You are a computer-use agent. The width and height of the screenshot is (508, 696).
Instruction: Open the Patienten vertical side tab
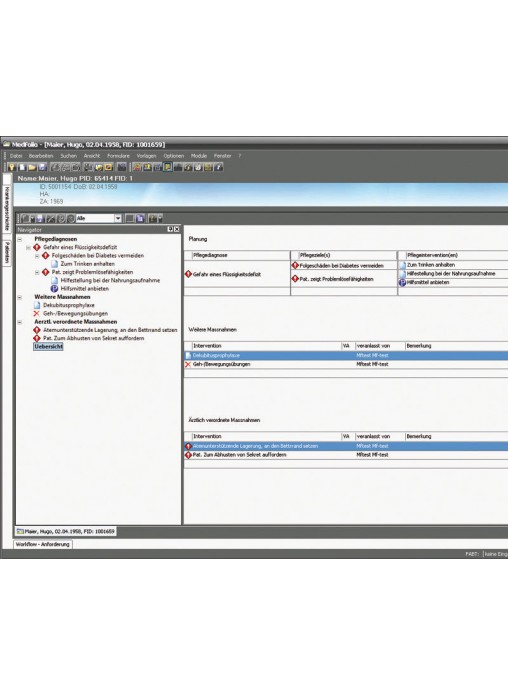pyautogui.click(x=7, y=253)
